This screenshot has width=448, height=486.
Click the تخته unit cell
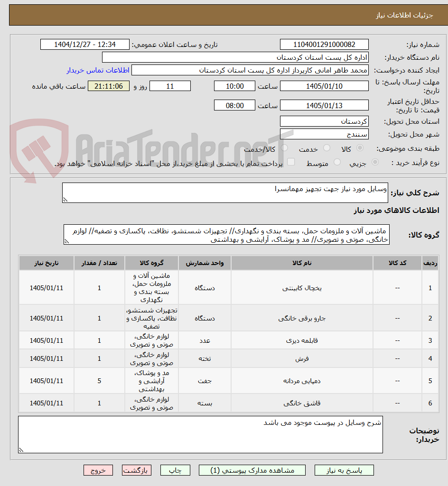(x=205, y=358)
